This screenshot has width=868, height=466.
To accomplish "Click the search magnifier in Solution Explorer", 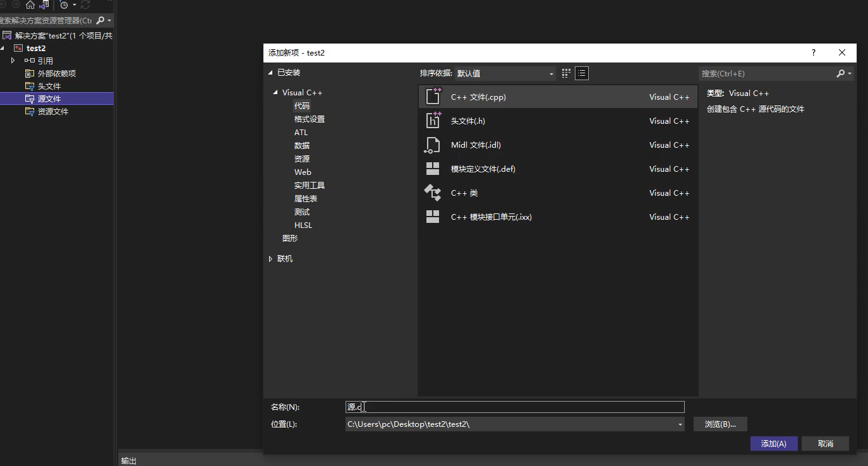I will [100, 20].
